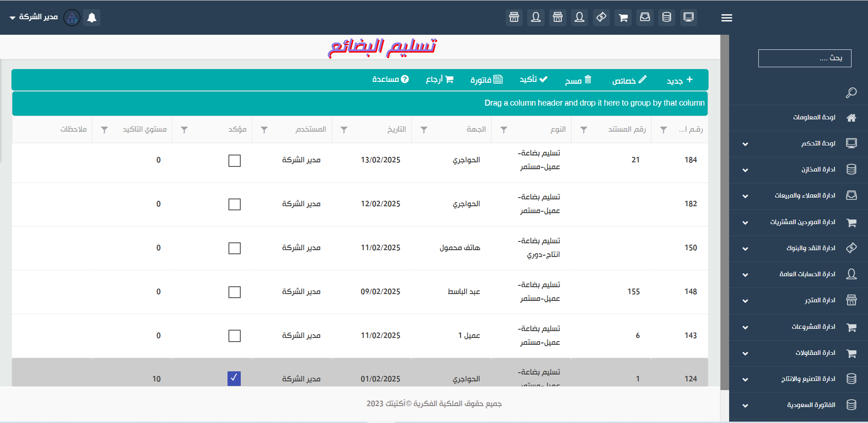Select date cell 13/02/2025

(x=381, y=160)
